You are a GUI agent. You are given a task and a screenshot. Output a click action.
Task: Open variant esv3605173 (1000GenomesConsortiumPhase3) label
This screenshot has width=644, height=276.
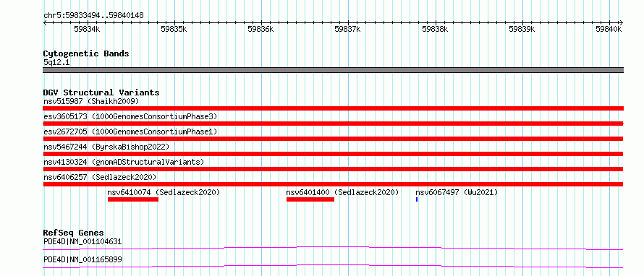[x=130, y=116]
